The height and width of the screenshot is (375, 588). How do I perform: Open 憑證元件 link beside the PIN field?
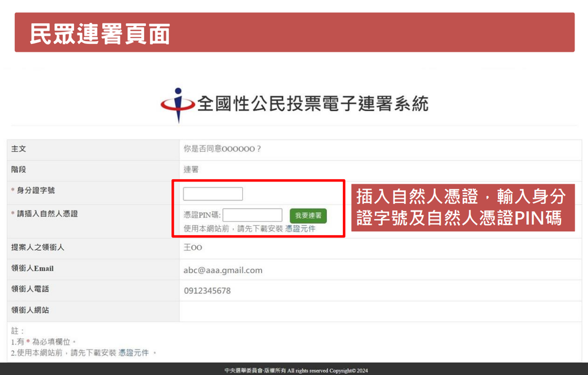point(300,229)
